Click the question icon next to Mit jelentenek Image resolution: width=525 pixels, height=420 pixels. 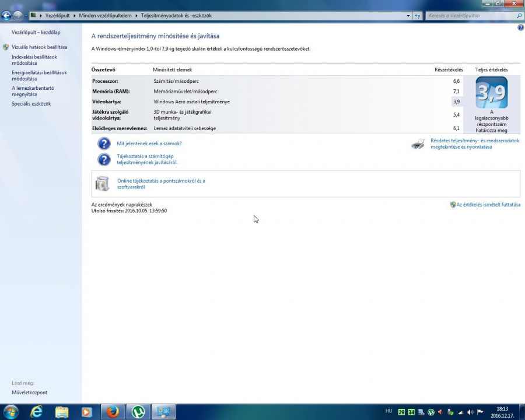coord(104,143)
